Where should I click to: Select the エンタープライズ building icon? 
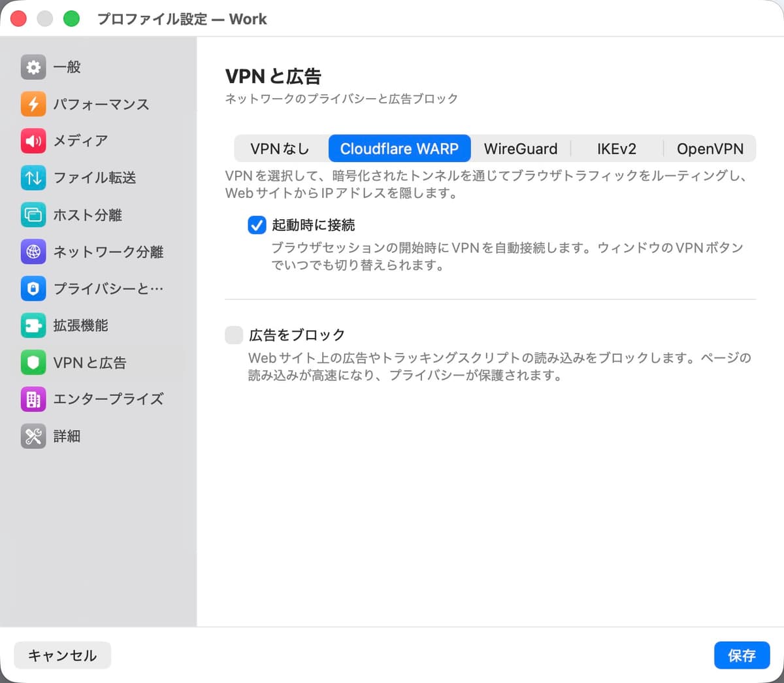pos(33,399)
